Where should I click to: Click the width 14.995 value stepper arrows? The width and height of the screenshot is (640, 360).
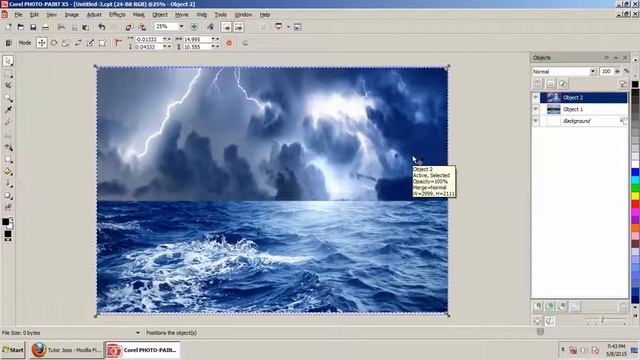pyautogui.click(x=215, y=39)
